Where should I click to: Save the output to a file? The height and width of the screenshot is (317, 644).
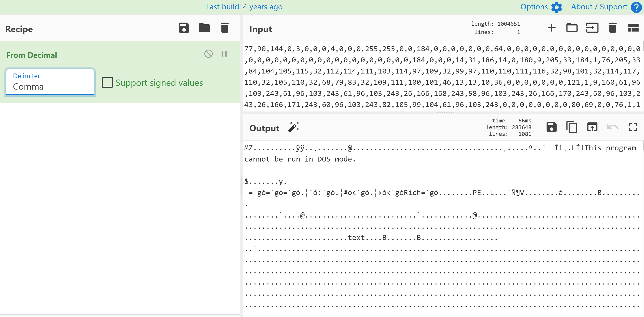click(x=551, y=127)
